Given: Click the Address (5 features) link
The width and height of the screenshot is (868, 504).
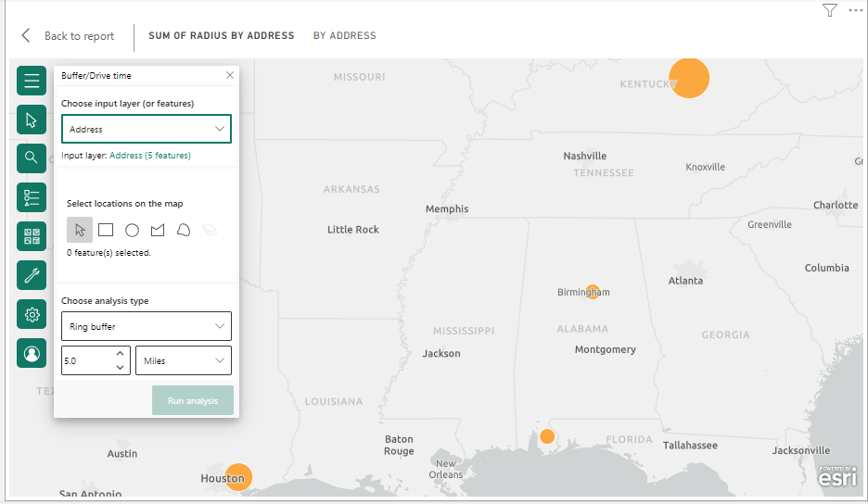Looking at the screenshot, I should coord(150,156).
